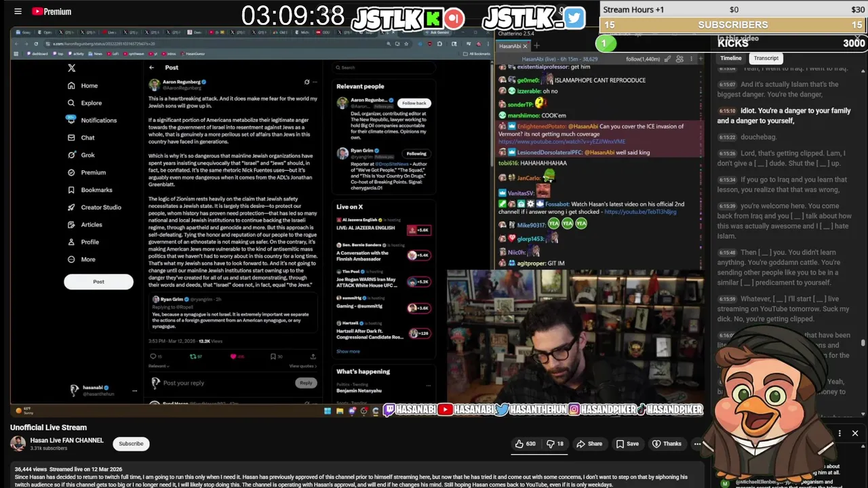This screenshot has width=868, height=488.
Task: Open Creator Studio in streamed X sidebar
Action: [94, 207]
